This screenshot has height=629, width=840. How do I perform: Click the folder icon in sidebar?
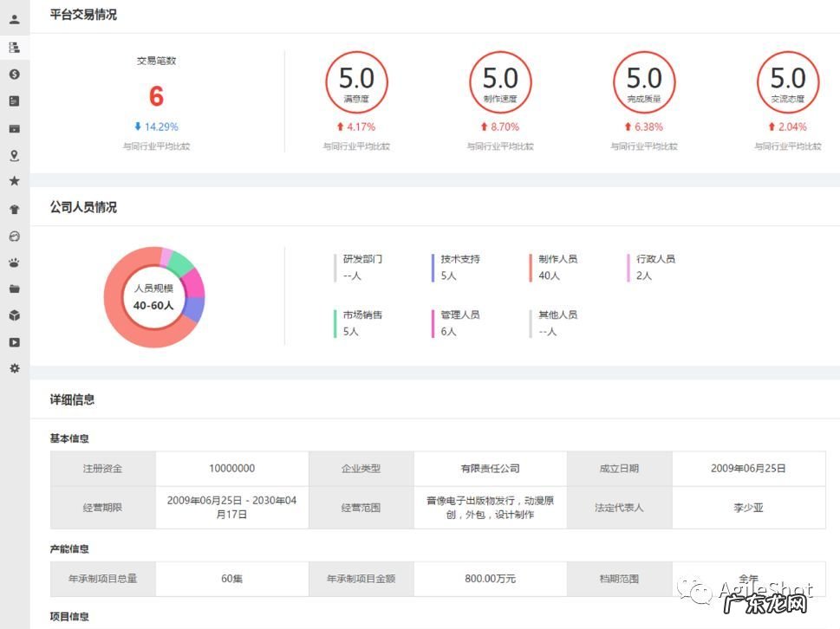(x=14, y=289)
